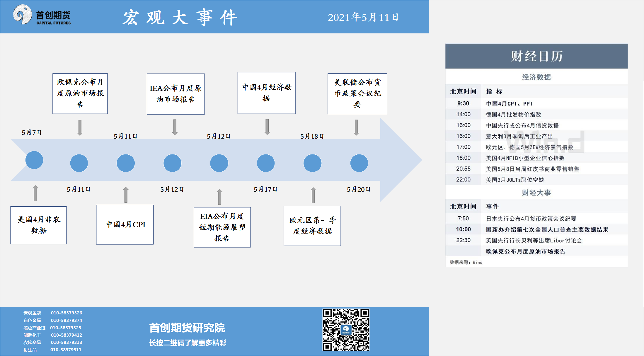
Task: Select the 中国4月CPI box
Action: pyautogui.click(x=125, y=224)
